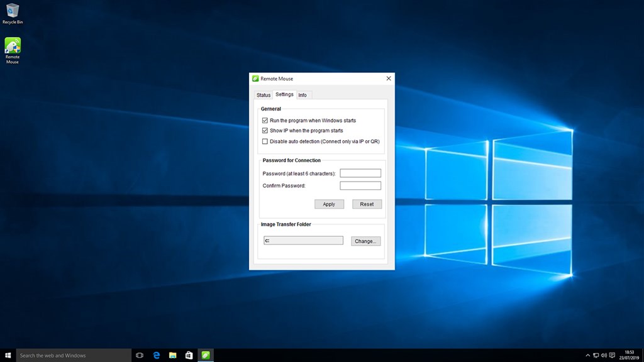Show hidden system tray icons

pyautogui.click(x=588, y=356)
